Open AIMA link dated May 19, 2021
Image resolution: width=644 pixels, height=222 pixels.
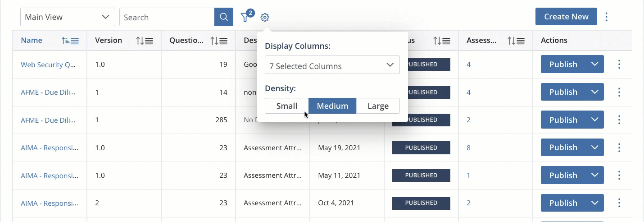(50, 148)
